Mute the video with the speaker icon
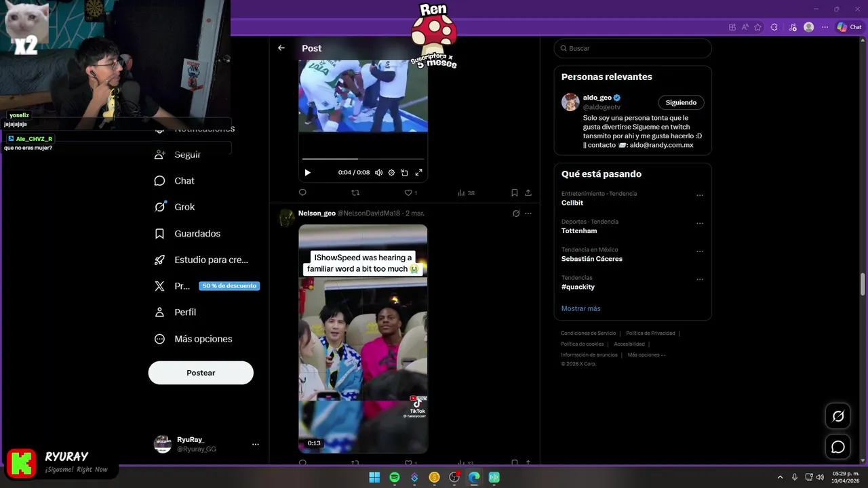 (x=378, y=173)
